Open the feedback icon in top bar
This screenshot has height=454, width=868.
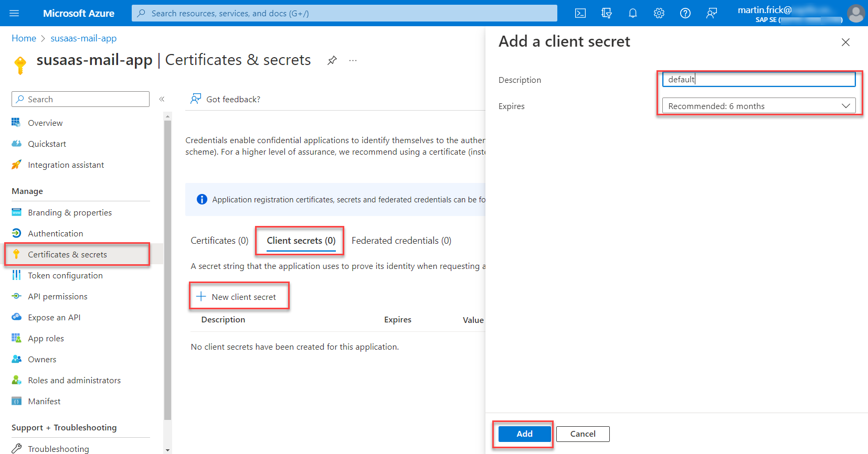pos(712,13)
